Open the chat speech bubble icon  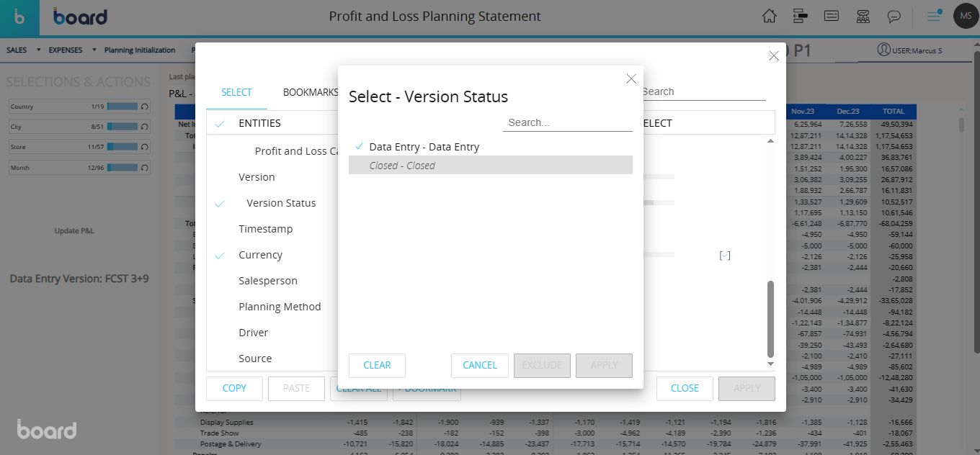click(x=894, y=16)
